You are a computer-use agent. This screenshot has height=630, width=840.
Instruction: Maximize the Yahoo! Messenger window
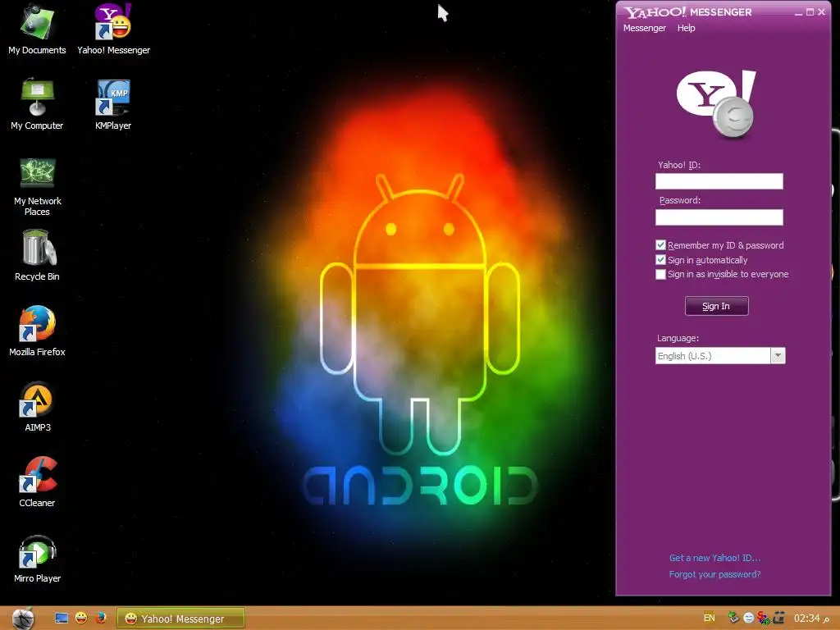810,11
